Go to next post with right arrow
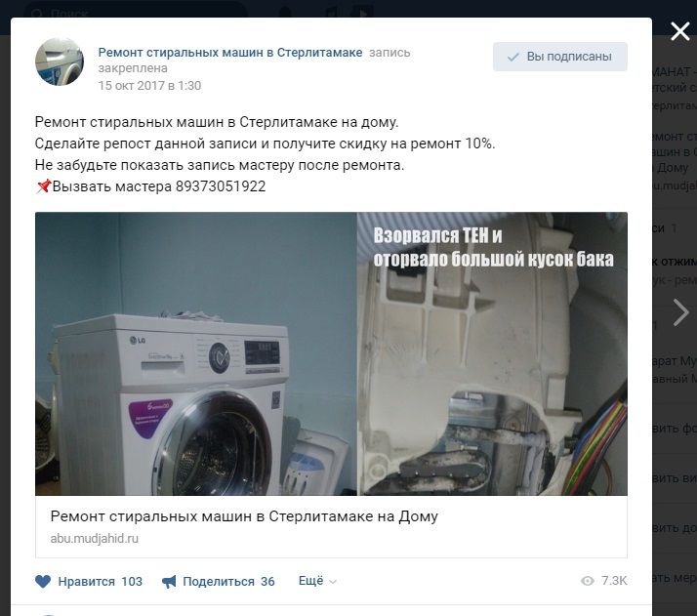The height and width of the screenshot is (616, 697). click(x=680, y=312)
